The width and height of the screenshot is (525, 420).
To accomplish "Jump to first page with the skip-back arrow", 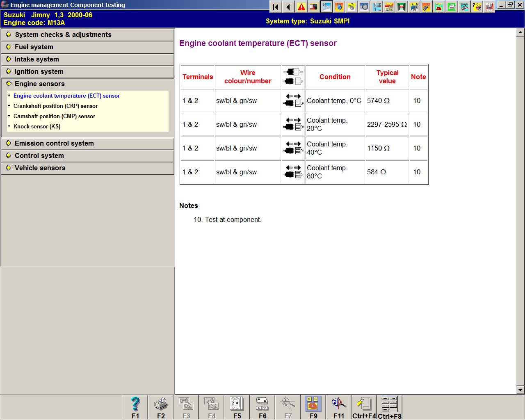I will pyautogui.click(x=276, y=7).
